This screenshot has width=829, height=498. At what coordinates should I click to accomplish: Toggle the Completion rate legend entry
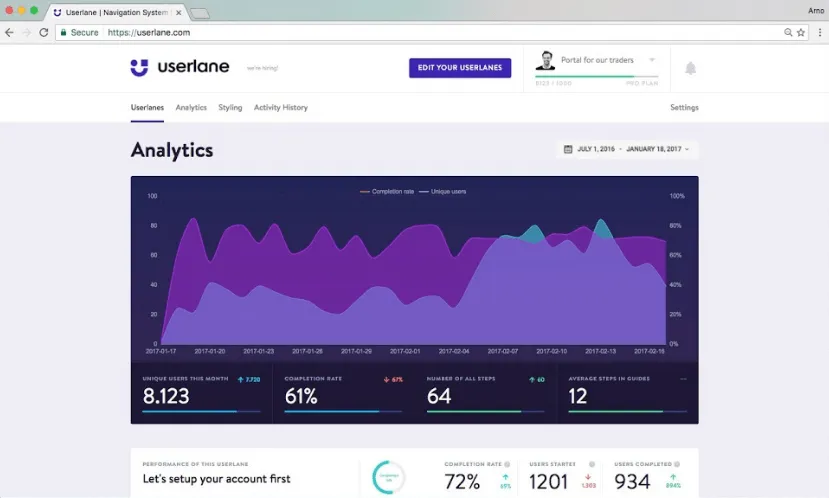click(386, 191)
